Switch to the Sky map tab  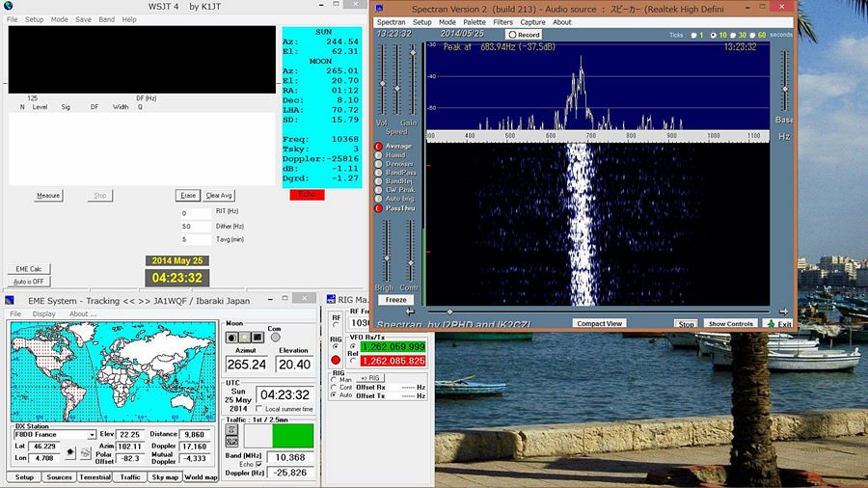pos(166,477)
